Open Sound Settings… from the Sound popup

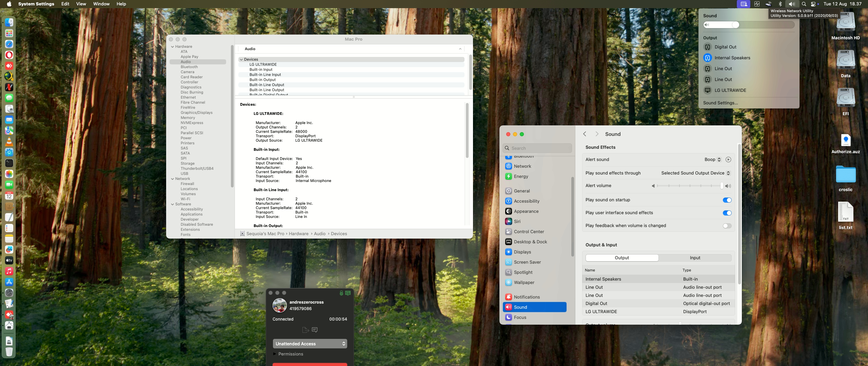click(721, 103)
